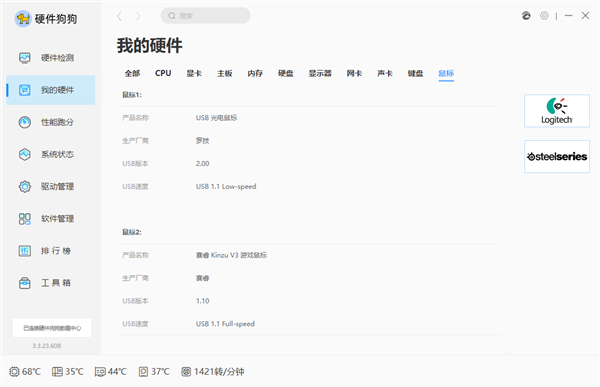
Task: Open 排行榜 chart icon
Action: tap(24, 251)
